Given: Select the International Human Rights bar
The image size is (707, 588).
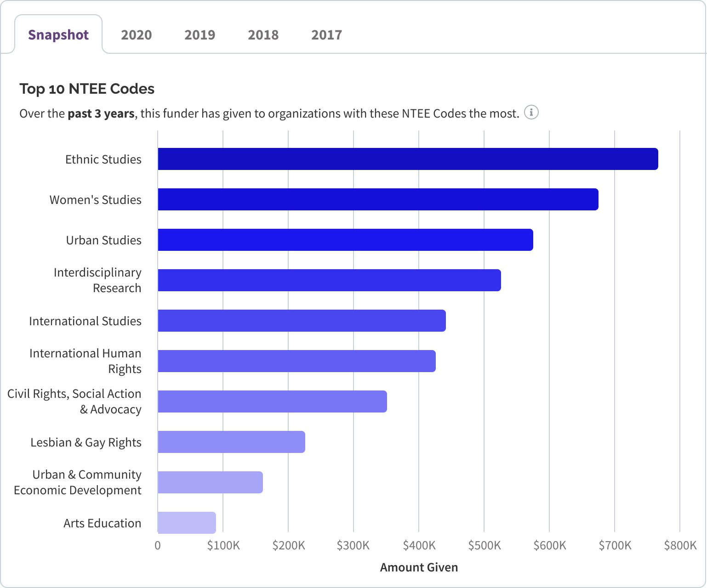Looking at the screenshot, I should coord(296,361).
